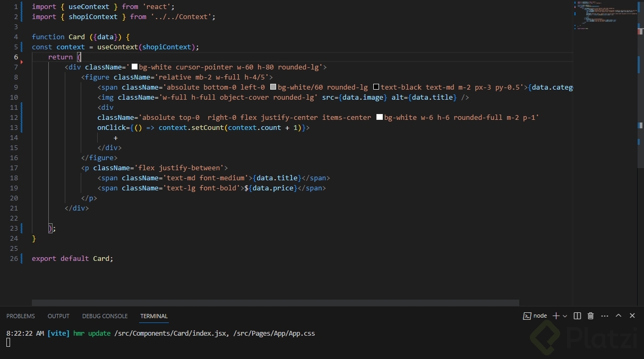This screenshot has width=644, height=359.
Task: Click the bg-white/60 color decorator on line 9
Action: point(273,87)
